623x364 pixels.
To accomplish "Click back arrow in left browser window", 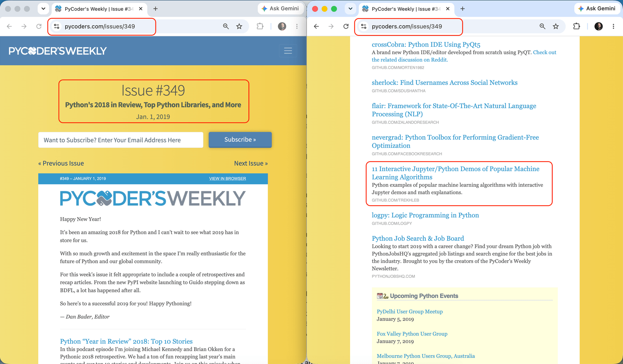I will point(9,26).
